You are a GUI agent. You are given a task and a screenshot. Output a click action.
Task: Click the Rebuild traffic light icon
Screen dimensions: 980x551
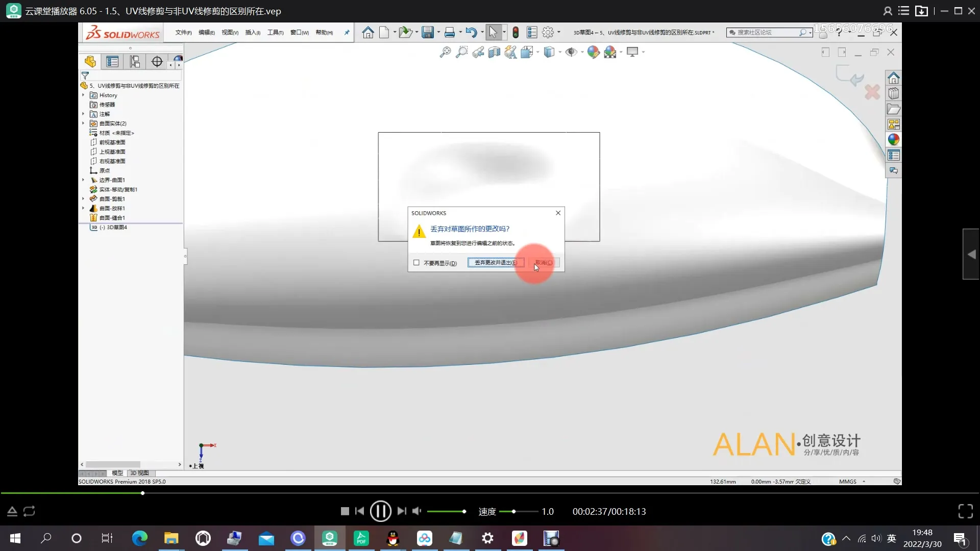[516, 33]
